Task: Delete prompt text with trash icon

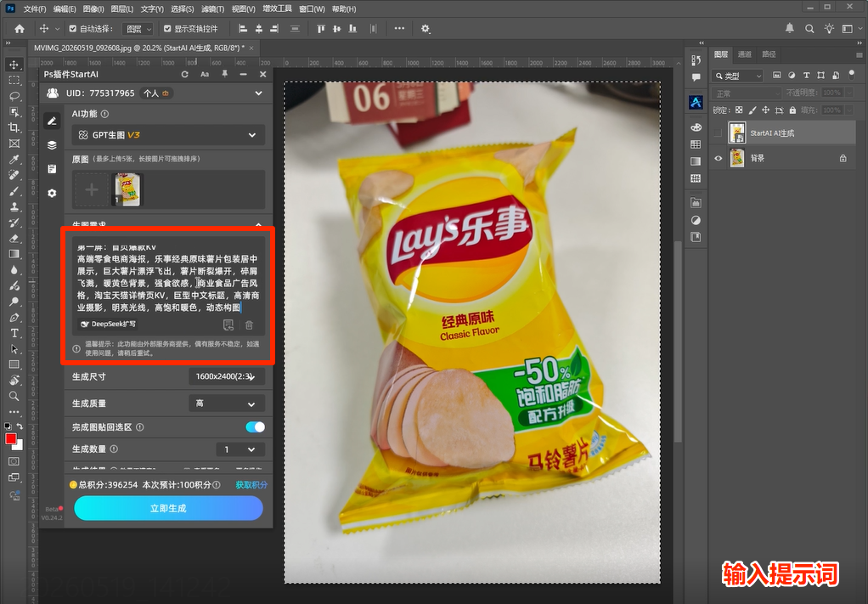Action: [x=249, y=325]
